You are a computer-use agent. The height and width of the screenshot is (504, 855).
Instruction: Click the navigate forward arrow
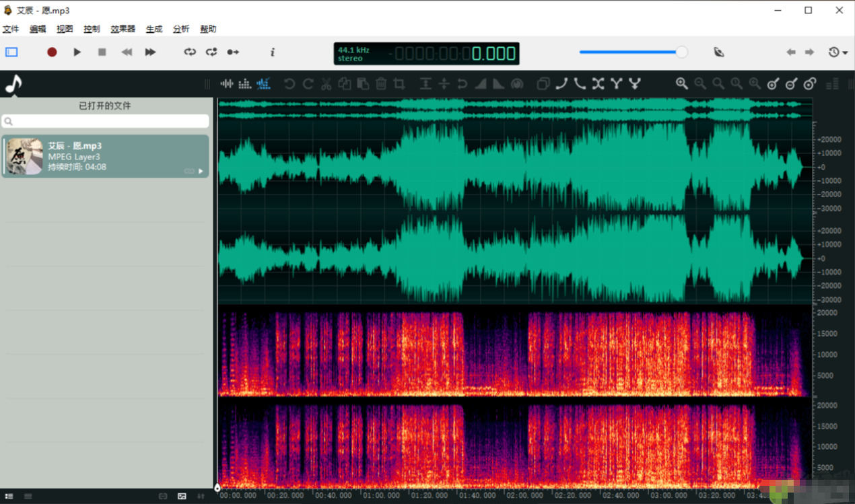click(x=810, y=52)
